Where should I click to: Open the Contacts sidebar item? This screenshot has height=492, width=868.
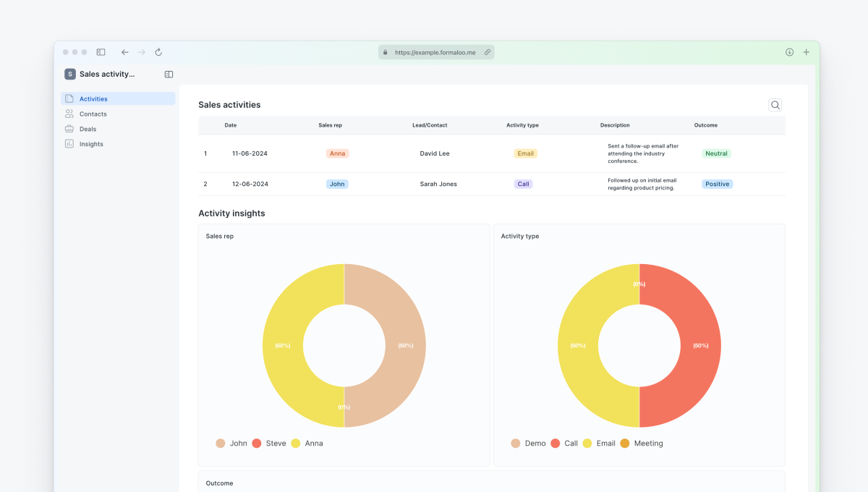point(118,114)
